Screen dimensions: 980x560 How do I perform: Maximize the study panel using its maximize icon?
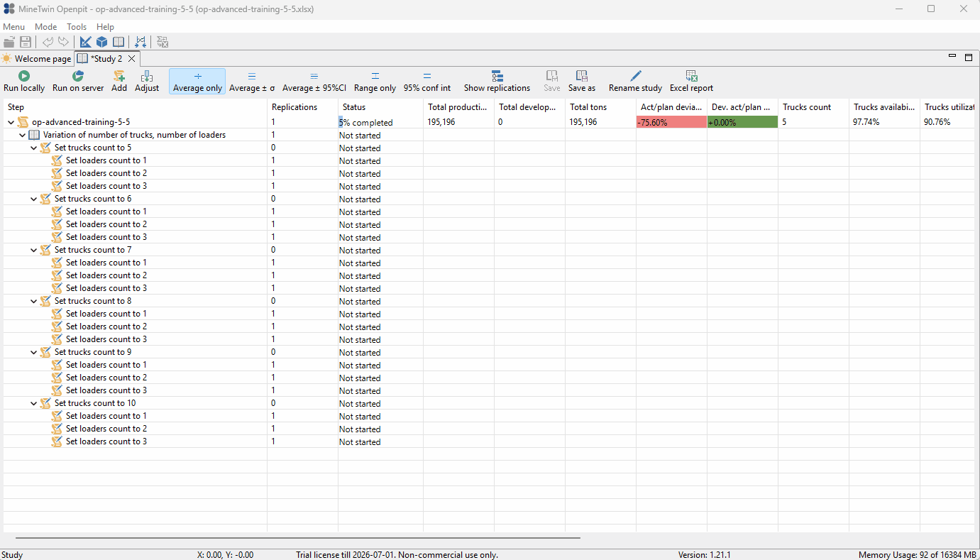tap(969, 57)
